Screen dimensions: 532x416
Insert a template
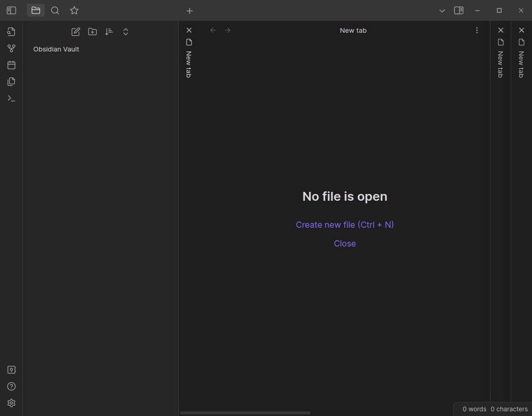11,82
